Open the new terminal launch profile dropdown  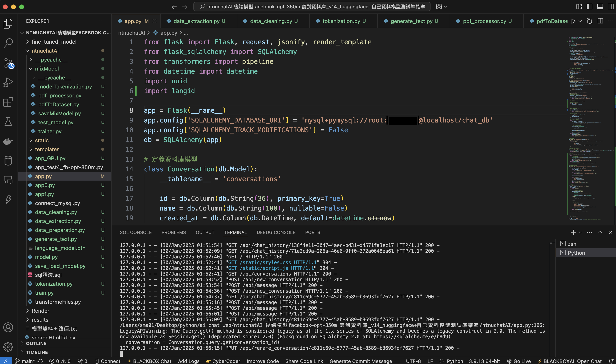pos(580,233)
